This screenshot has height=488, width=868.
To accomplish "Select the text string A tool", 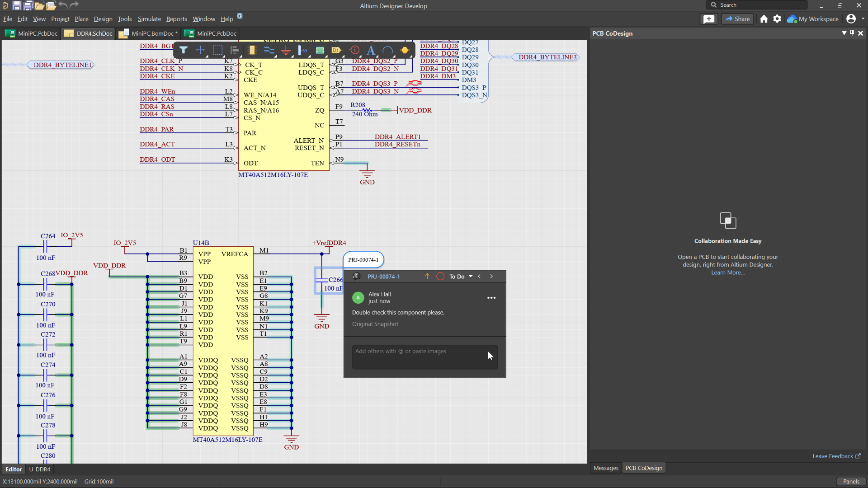I will click(x=371, y=50).
